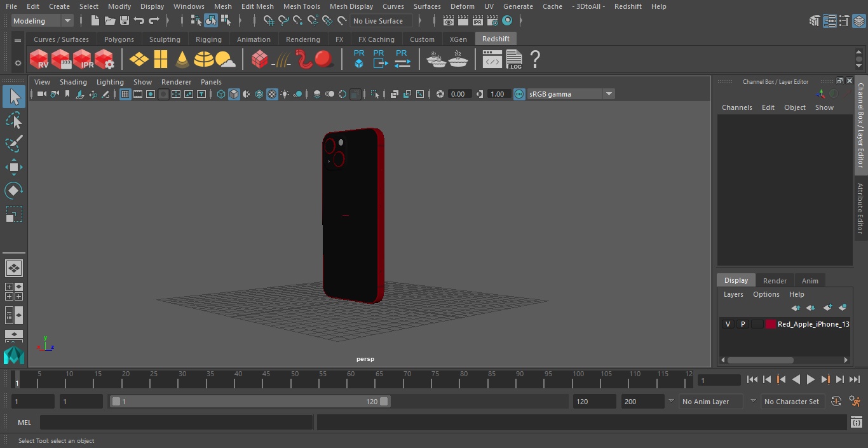Switch to the Rigging shelf tab
The image size is (868, 448).
tap(208, 39)
